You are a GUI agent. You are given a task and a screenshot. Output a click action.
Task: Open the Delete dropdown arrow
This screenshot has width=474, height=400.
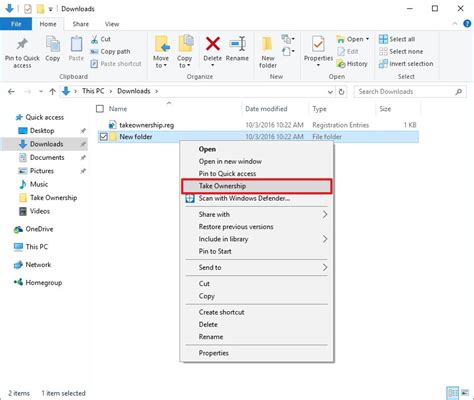click(213, 65)
